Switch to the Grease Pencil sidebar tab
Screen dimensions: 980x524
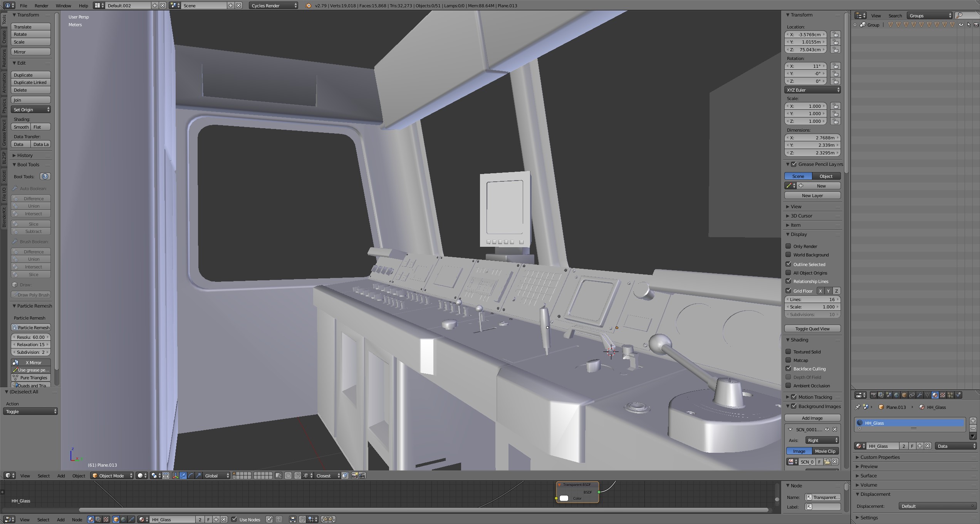click(x=4, y=133)
